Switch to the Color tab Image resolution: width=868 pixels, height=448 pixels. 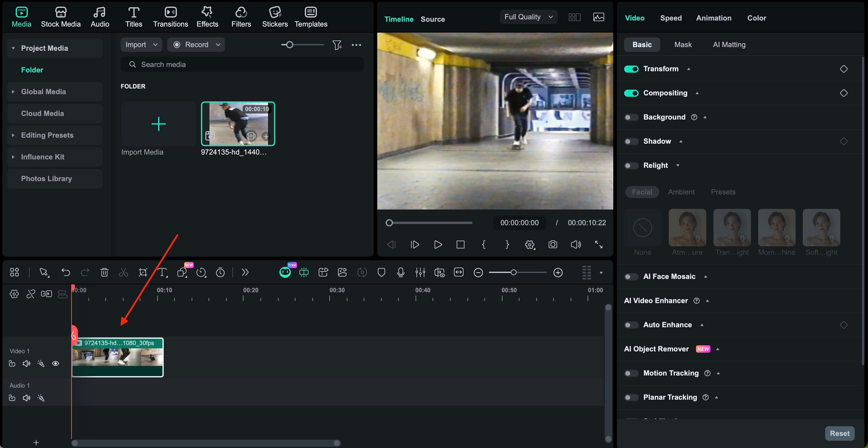[756, 18]
